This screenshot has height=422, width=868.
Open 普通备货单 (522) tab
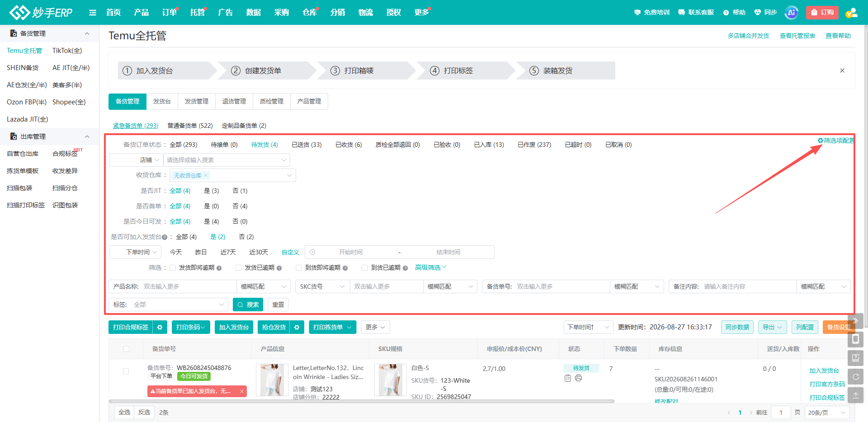click(x=190, y=126)
